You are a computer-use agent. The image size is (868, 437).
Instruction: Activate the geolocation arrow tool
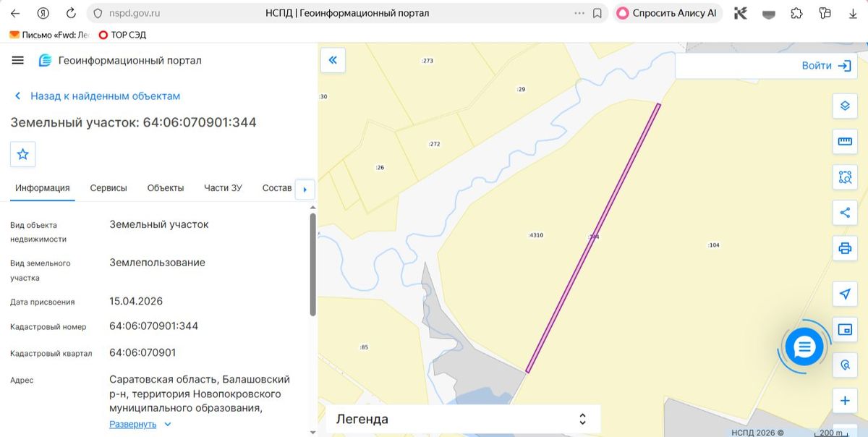point(845,294)
